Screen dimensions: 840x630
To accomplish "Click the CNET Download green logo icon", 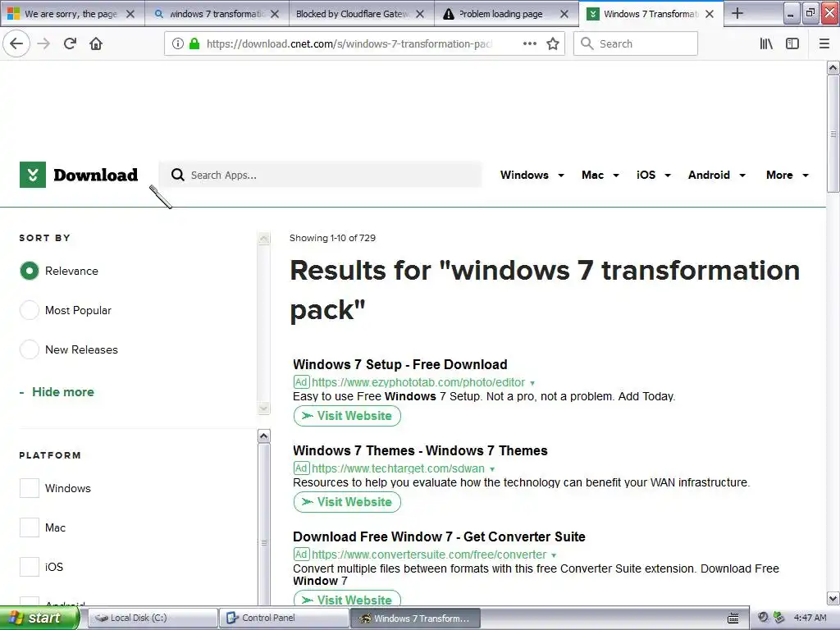I will (x=33, y=175).
